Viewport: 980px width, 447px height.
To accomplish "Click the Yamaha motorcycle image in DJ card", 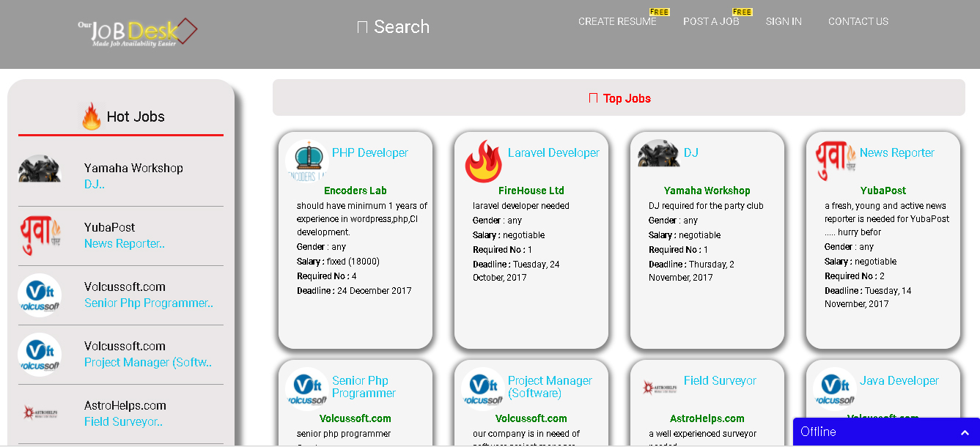I will tap(658, 155).
